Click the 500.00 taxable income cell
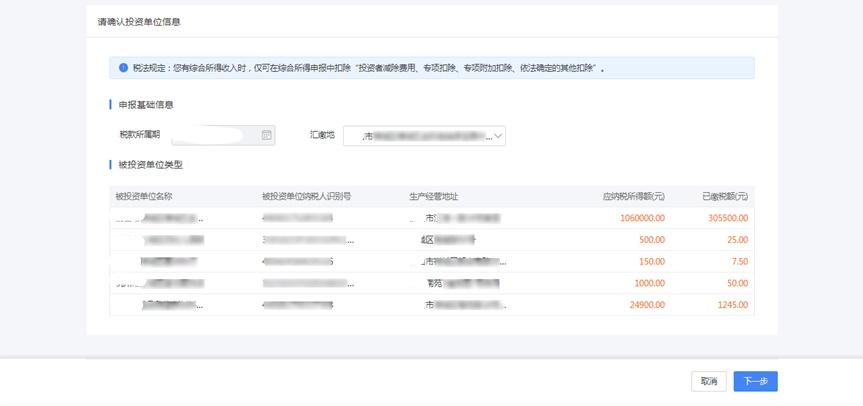 click(652, 240)
